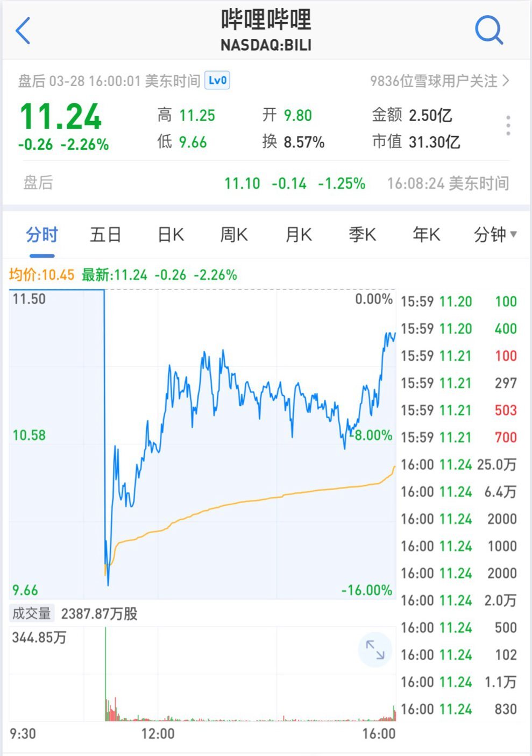Tap the large 11.24 current price

[x=60, y=117]
